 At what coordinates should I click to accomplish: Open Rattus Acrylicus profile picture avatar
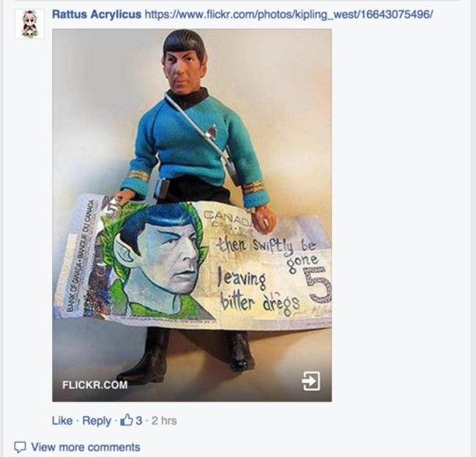pos(29,24)
